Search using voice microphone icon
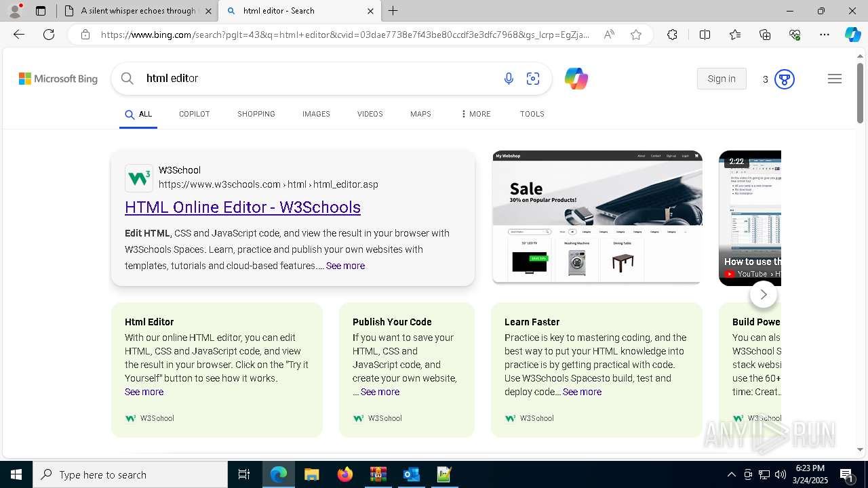Viewport: 868px width, 488px height. click(x=509, y=79)
